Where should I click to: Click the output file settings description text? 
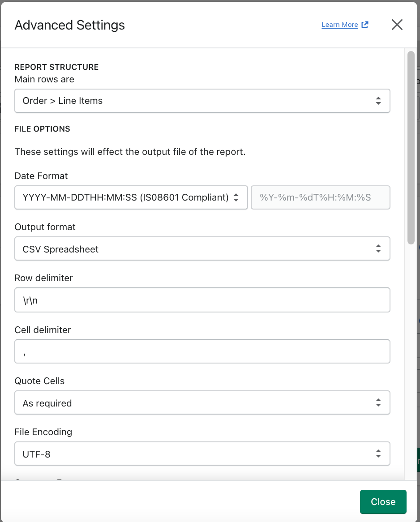tap(130, 152)
